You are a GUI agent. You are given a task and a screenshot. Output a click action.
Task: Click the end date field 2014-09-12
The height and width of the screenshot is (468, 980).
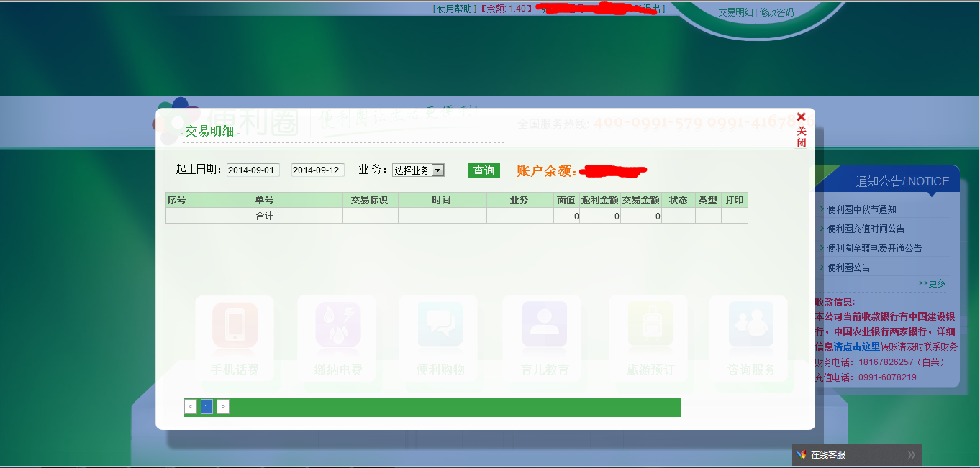[317, 170]
